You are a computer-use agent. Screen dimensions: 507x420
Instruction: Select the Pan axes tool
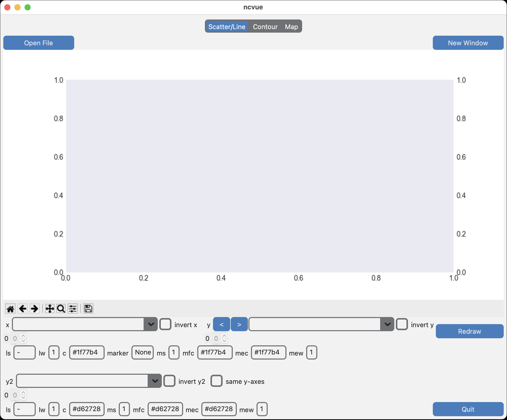click(50, 309)
